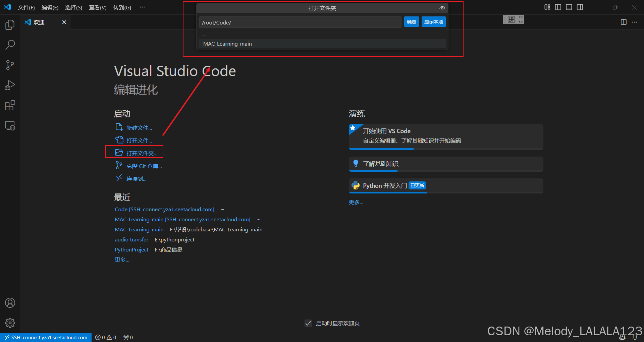Screen dimensions: 644x342
Task: Open the Go (转到) menu
Action: point(122,7)
